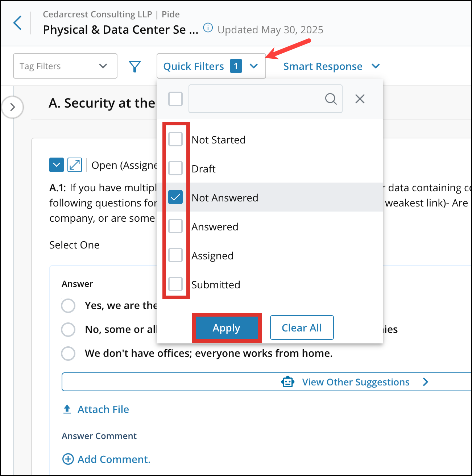Click the Clear All button
The height and width of the screenshot is (476, 472).
(x=302, y=327)
